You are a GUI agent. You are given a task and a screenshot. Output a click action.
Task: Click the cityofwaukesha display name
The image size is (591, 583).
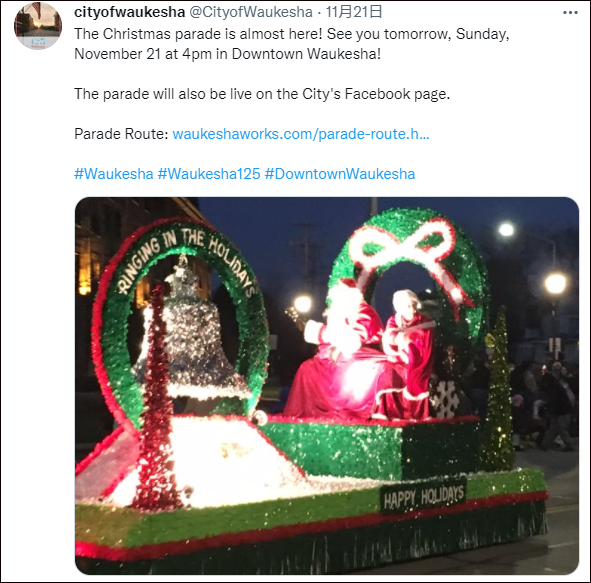(129, 12)
